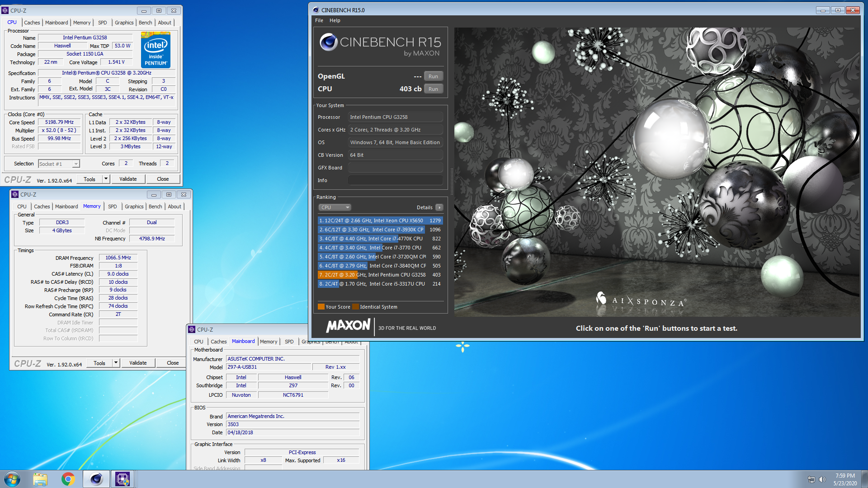Select ranking row Intel Pentium CPU G3258
Viewport: 868px width, 488px height.
click(380, 275)
